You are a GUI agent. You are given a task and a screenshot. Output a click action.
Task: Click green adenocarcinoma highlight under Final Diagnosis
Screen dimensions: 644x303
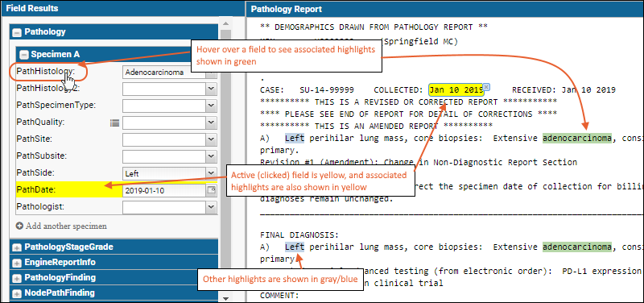click(x=577, y=247)
